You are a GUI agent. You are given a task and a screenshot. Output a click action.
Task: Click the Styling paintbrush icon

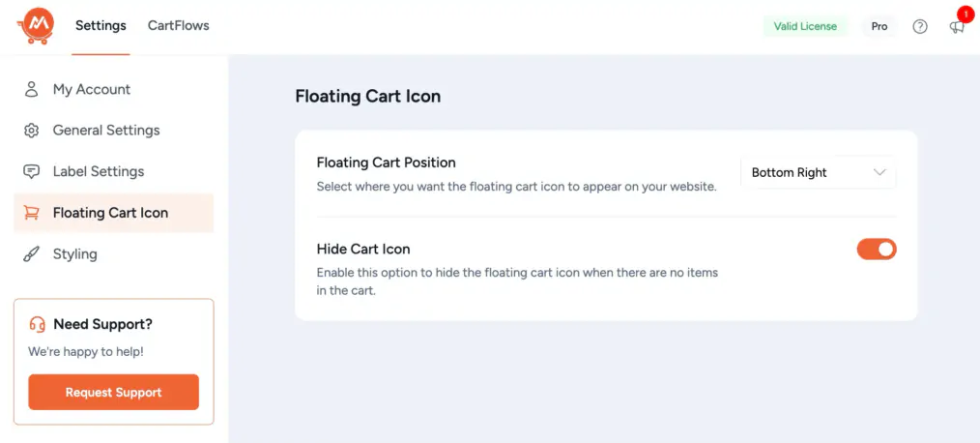[x=32, y=254]
